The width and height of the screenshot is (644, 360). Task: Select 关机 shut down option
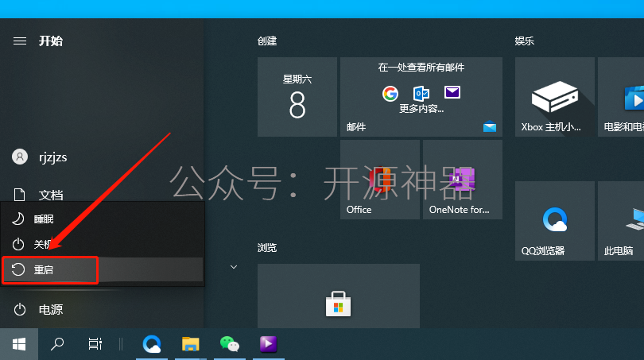(x=103, y=244)
